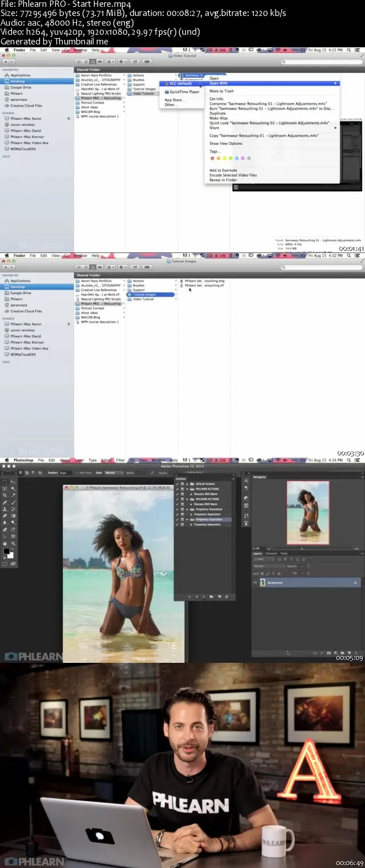Select the Zoom magnifier tool in Photoshop
365x868 pixels.
coord(13,543)
